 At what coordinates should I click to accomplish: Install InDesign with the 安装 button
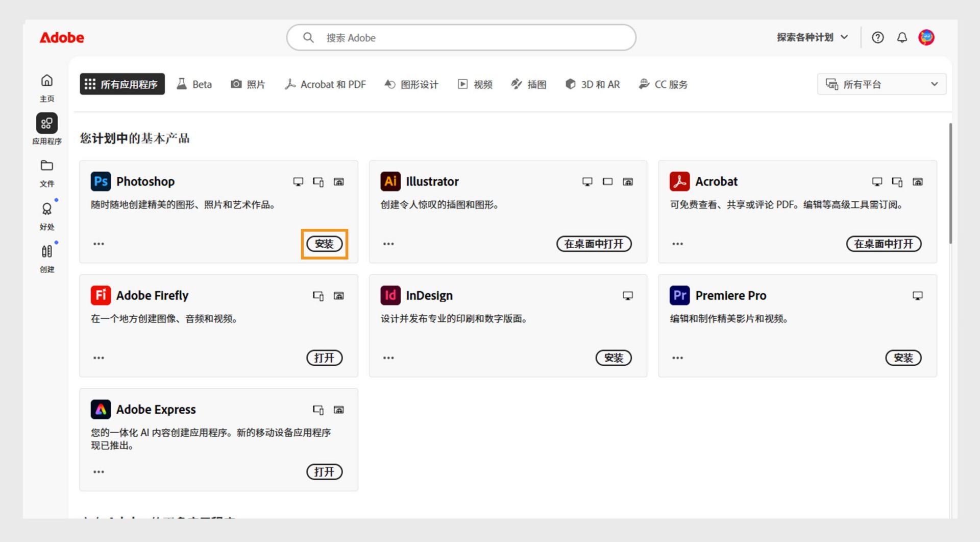coord(614,358)
